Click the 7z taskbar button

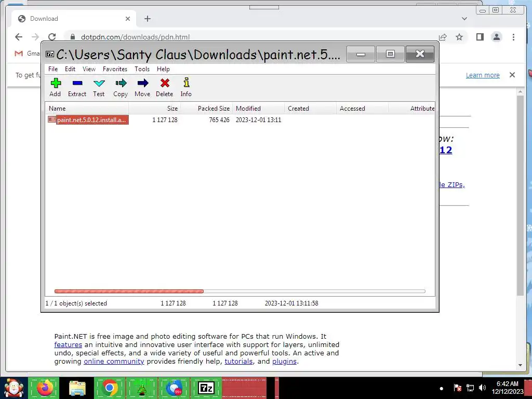(206, 388)
